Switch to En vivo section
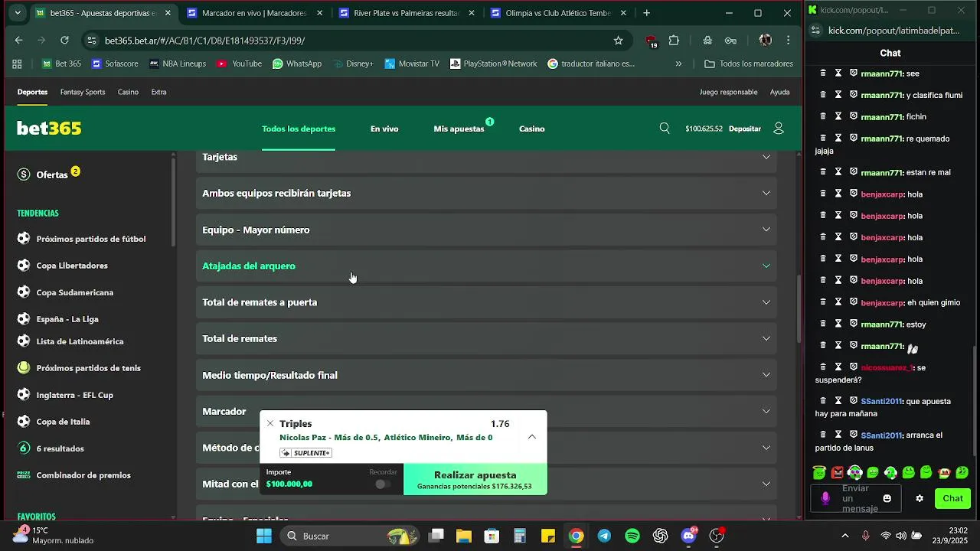This screenshot has height=551, width=980. [384, 129]
